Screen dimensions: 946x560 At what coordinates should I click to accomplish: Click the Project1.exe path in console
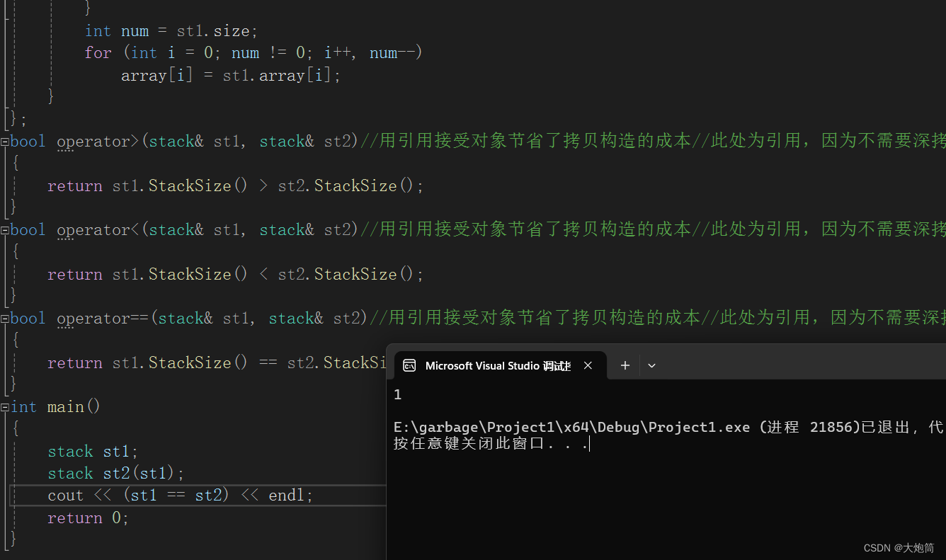[x=572, y=427]
